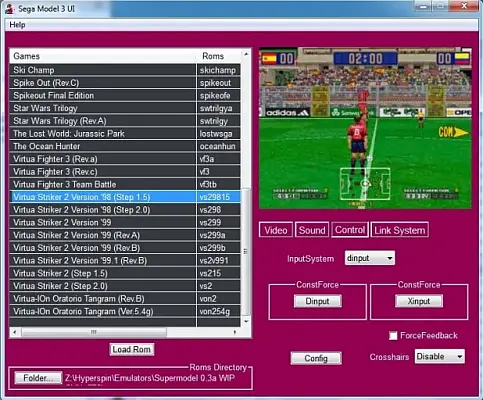
Task: Click the Sega Model 3 UI title bar icon
Action: click(10, 9)
